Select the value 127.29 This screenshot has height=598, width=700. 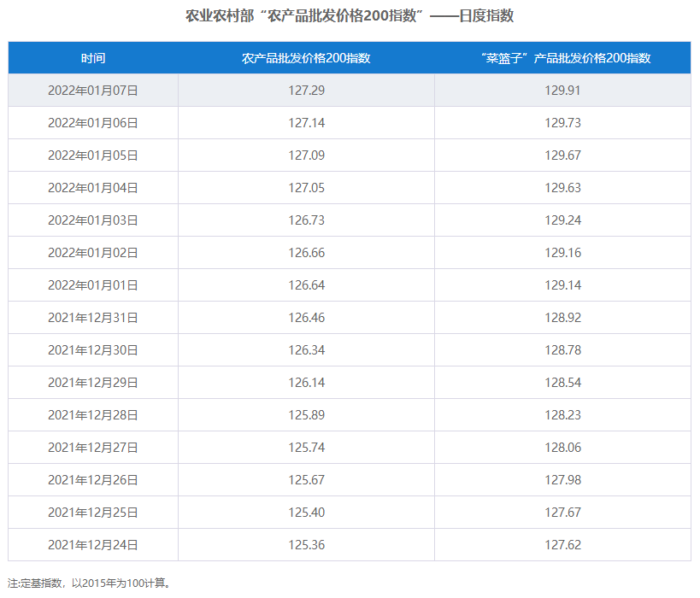[x=306, y=91]
